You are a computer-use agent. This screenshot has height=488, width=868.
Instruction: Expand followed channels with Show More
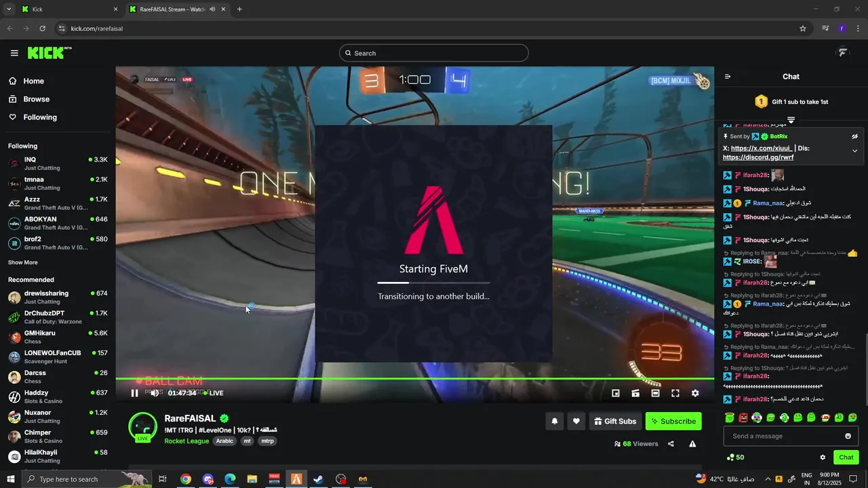[23, 262]
